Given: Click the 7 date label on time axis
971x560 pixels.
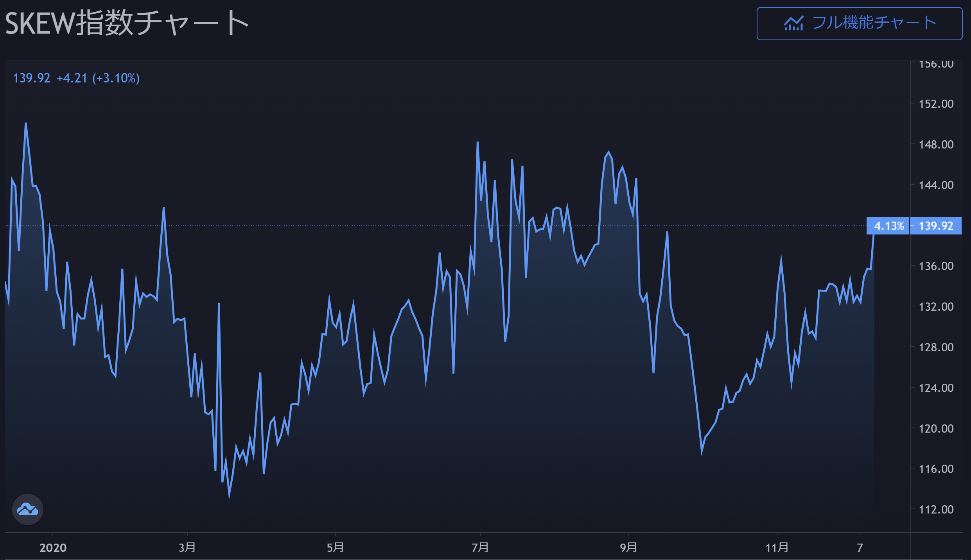Looking at the screenshot, I should tap(860, 547).
